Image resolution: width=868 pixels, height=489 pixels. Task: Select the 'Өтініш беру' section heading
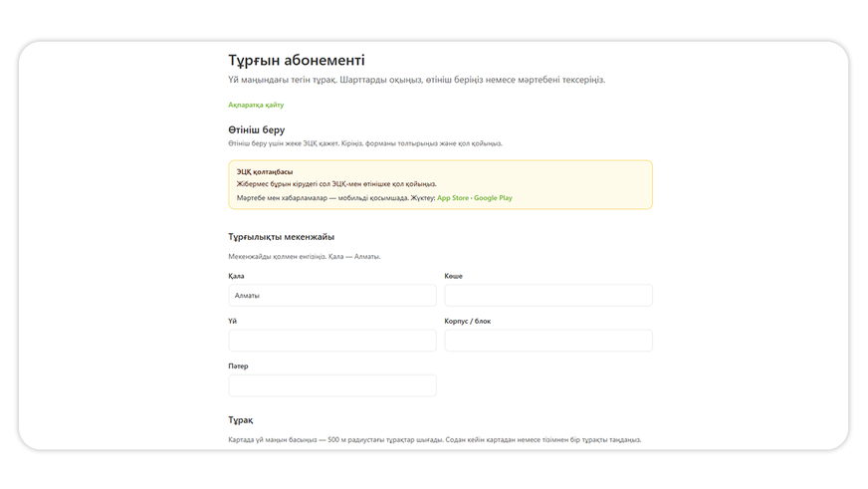coord(256,129)
